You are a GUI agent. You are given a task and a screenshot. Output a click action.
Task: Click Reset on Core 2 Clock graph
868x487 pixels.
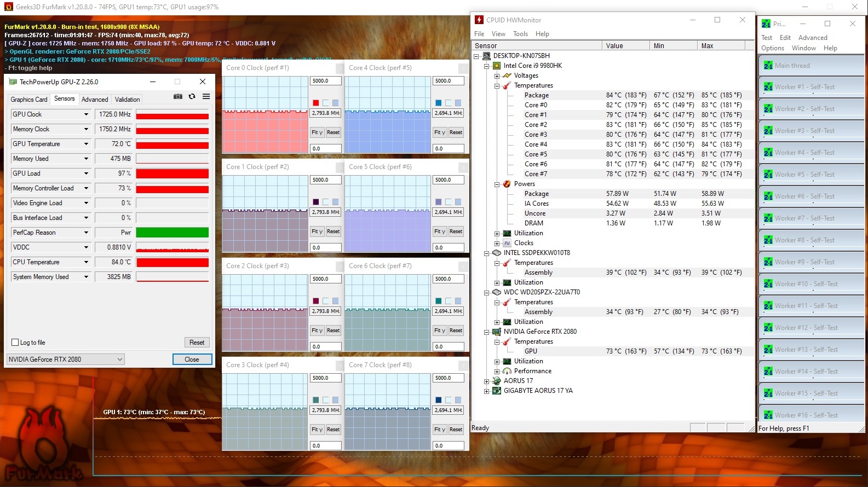pos(333,331)
